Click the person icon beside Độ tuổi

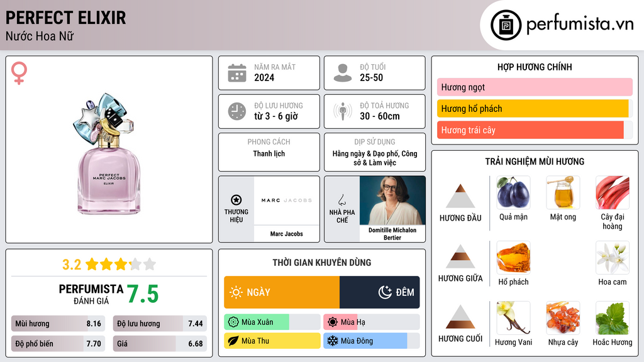(343, 73)
